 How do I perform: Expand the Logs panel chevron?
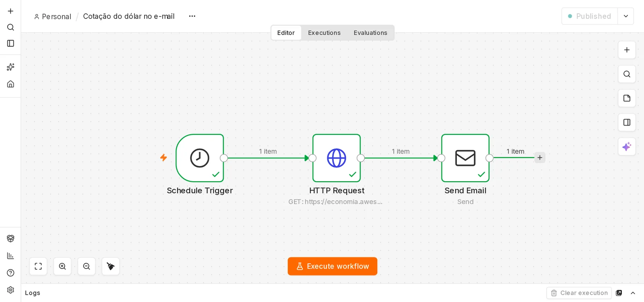[633, 293]
